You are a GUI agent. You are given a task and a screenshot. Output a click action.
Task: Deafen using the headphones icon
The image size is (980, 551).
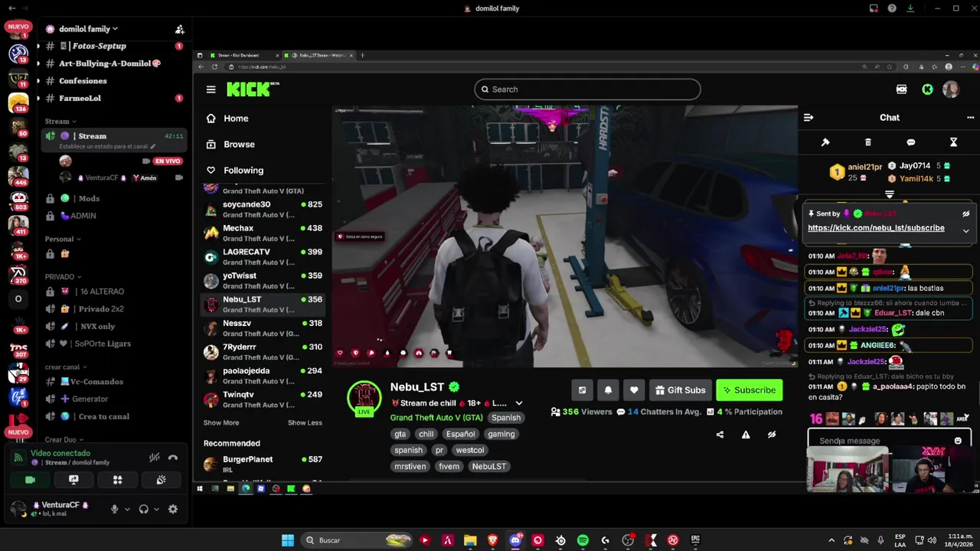point(143,509)
